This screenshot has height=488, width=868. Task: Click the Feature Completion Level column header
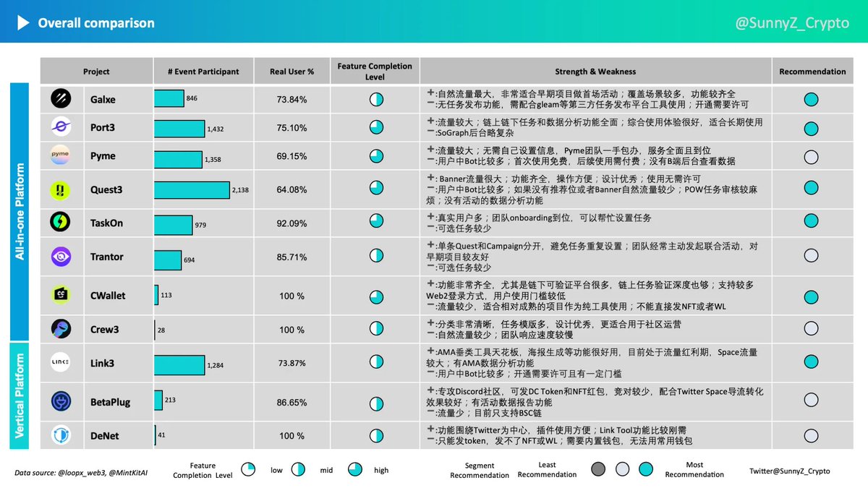pyautogui.click(x=375, y=72)
